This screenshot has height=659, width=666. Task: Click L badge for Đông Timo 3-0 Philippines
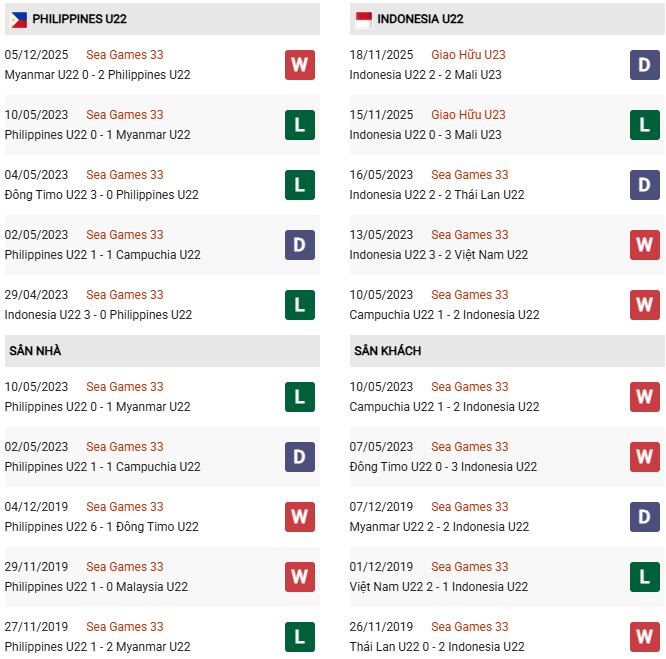300,185
